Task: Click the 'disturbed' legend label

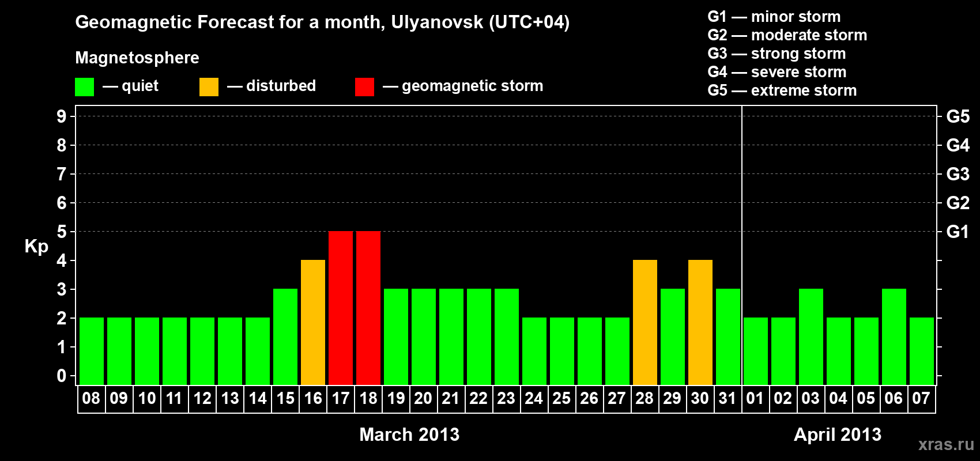Action: coord(281,86)
